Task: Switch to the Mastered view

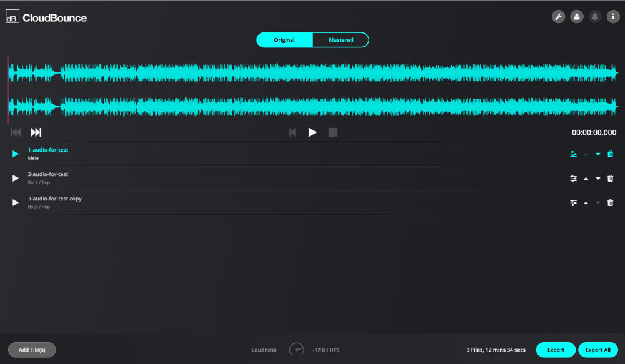Action: (x=341, y=40)
